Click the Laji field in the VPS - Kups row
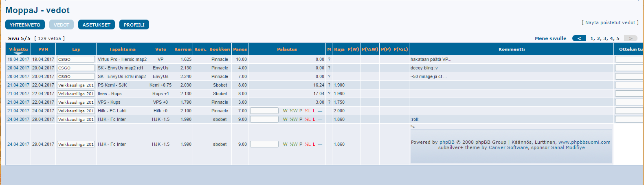Viewport: 644px width, 185px height. [x=76, y=102]
